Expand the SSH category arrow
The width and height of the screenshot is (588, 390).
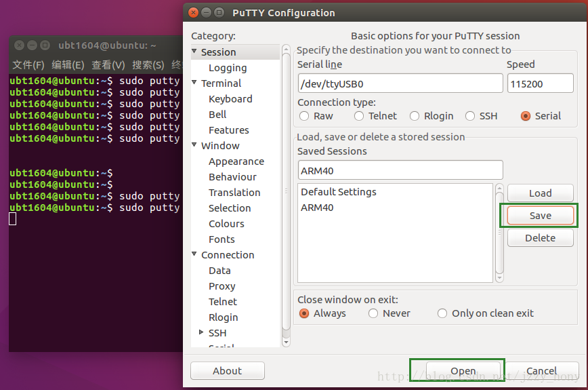201,332
